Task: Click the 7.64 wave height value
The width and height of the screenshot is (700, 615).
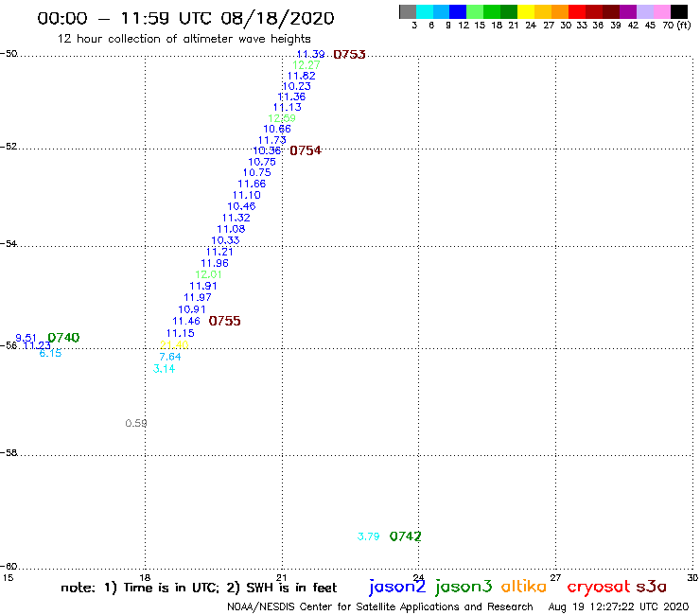Action: pyautogui.click(x=170, y=357)
